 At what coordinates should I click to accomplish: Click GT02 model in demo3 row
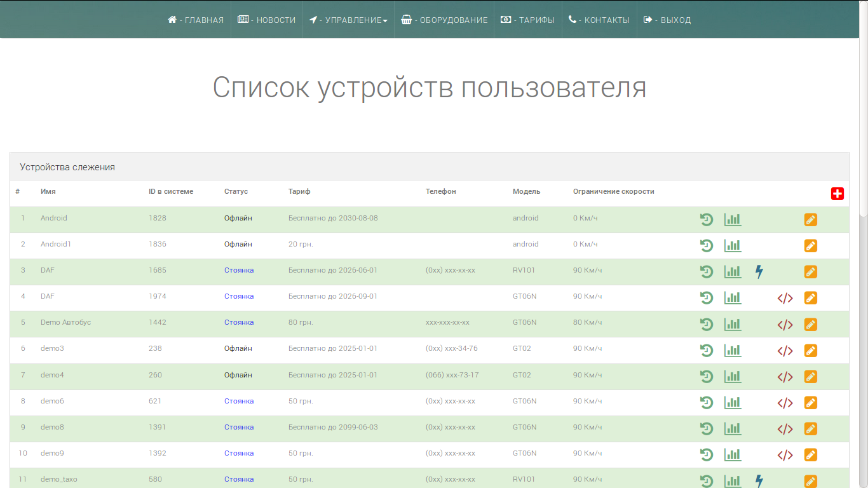point(522,348)
